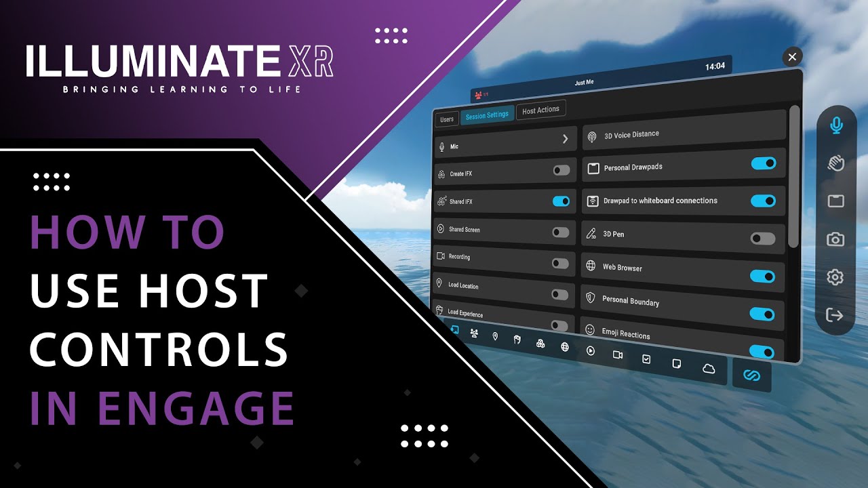Click the Web Browser row globe icon

pos(591,266)
